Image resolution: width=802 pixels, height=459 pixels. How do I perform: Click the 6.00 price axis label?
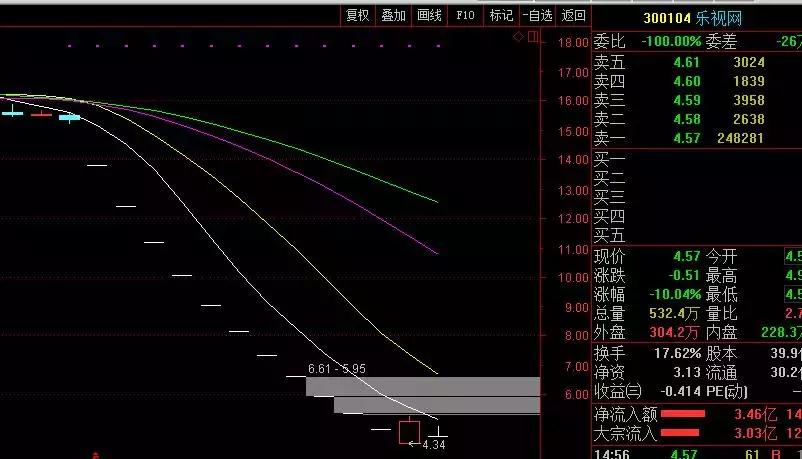pos(576,395)
